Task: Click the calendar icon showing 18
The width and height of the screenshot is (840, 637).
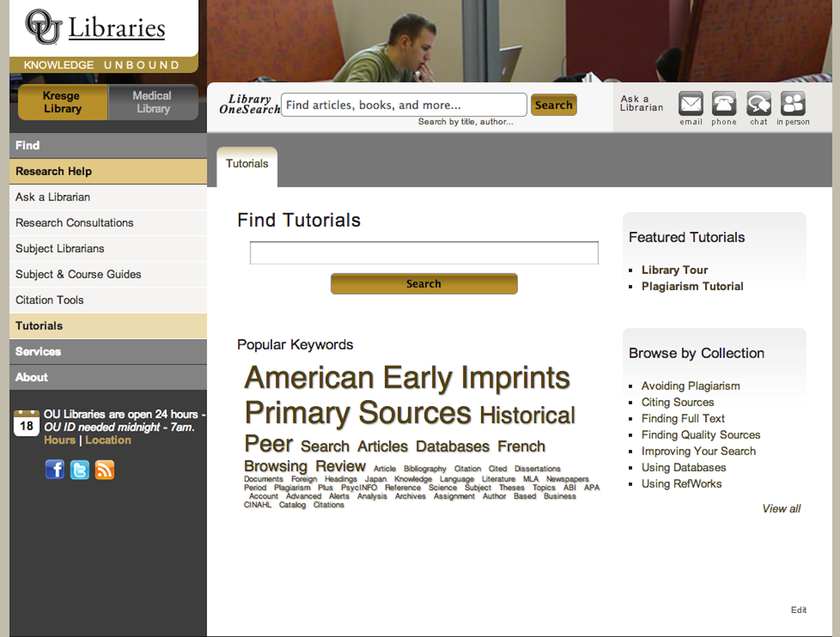Action: 26,423
